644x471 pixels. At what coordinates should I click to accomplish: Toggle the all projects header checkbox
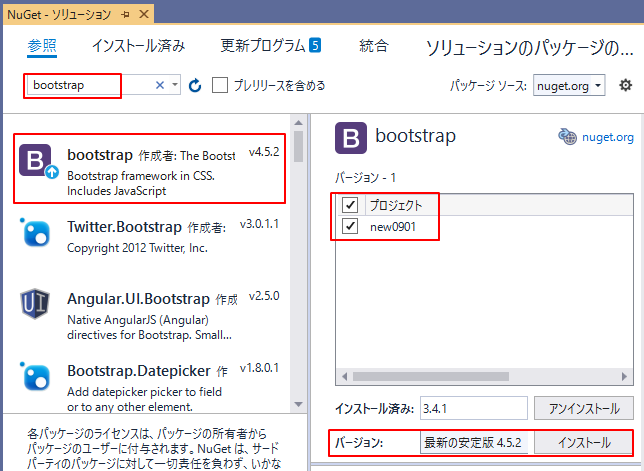pos(350,204)
